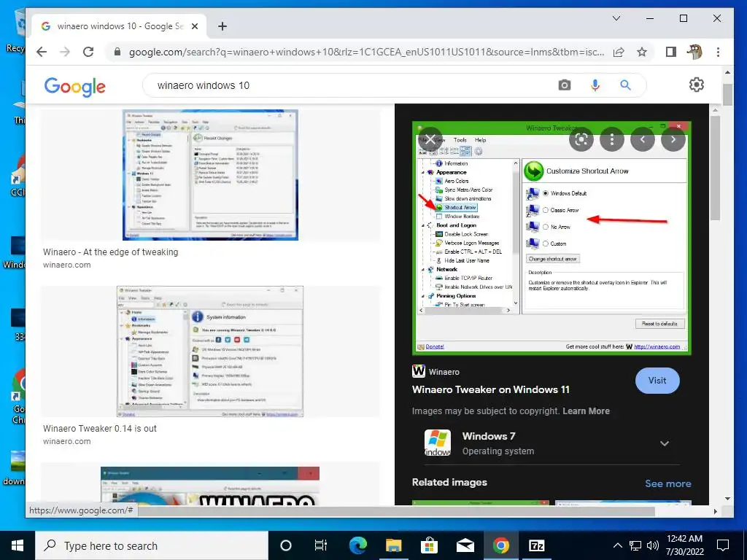This screenshot has width=747, height=560.
Task: Bookmark this tab with star icon
Action: (642, 52)
